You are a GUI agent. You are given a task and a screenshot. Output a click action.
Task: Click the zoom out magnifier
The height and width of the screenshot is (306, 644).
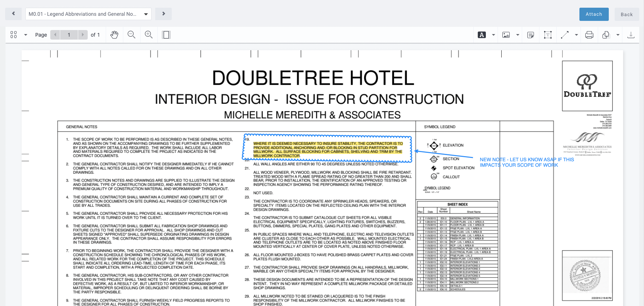(131, 35)
